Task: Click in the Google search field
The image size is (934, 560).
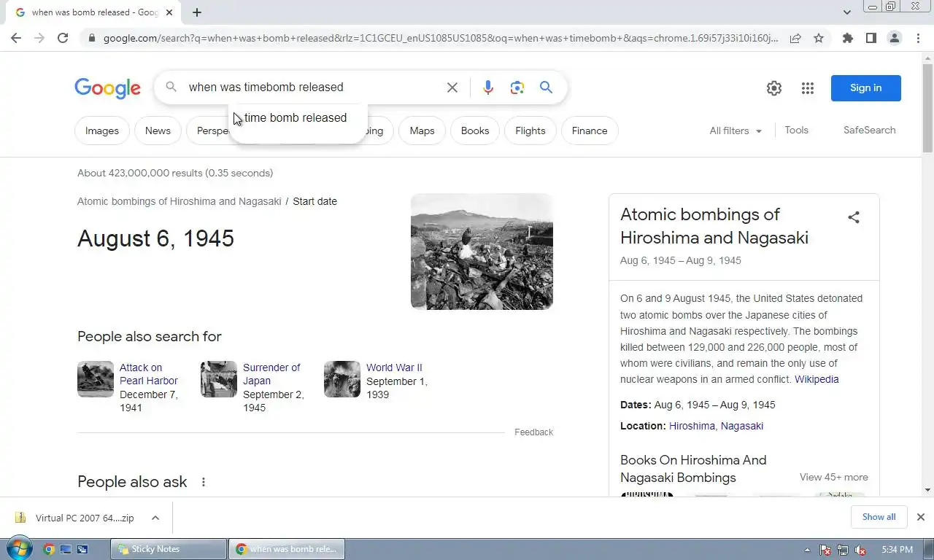Action: click(312, 87)
